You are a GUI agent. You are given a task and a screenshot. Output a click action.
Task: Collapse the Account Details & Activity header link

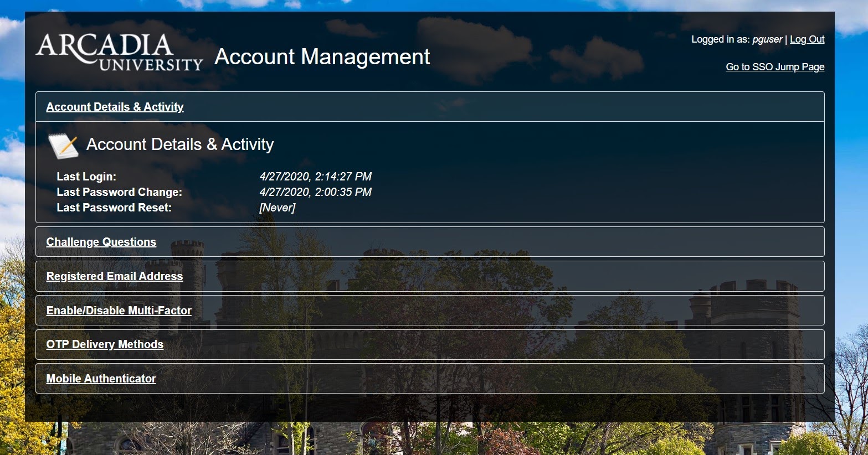[115, 107]
